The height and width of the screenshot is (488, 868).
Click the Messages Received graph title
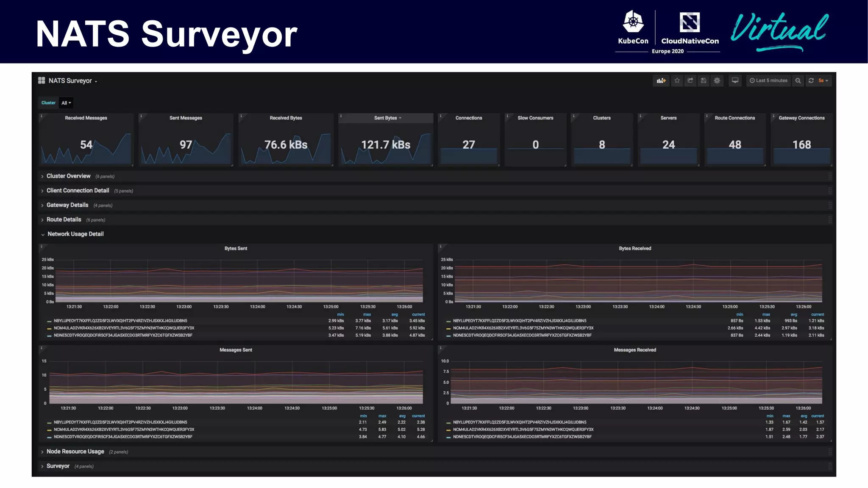(635, 350)
